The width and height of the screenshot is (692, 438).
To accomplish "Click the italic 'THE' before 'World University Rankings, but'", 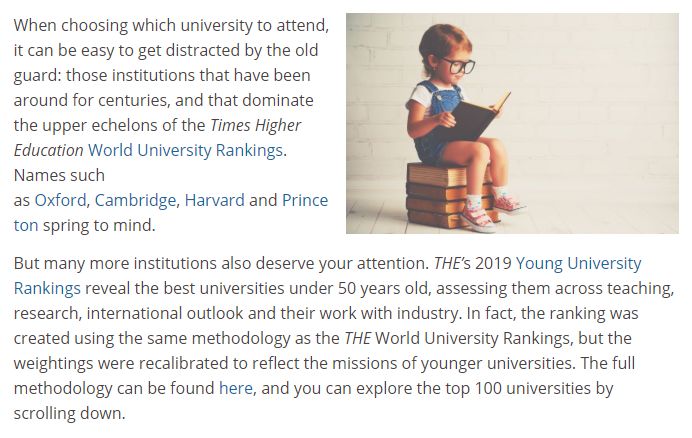I will (x=357, y=339).
